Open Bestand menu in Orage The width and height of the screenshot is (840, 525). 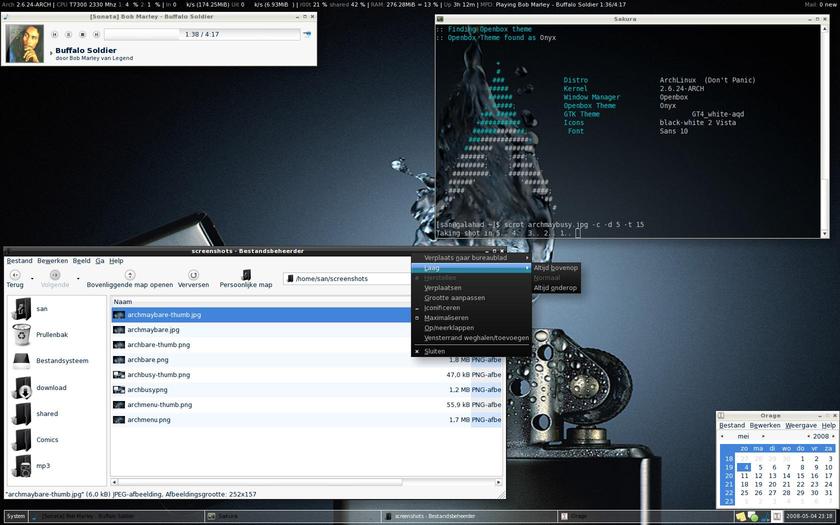point(732,425)
